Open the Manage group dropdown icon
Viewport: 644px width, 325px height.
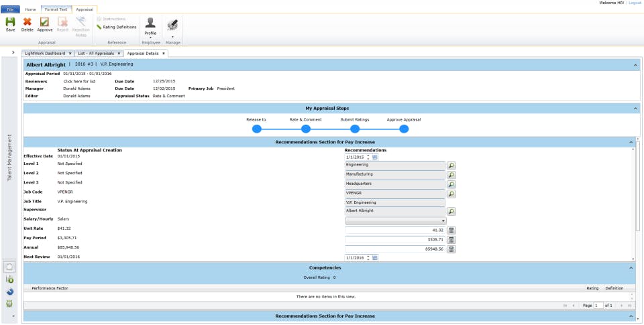[x=172, y=28]
